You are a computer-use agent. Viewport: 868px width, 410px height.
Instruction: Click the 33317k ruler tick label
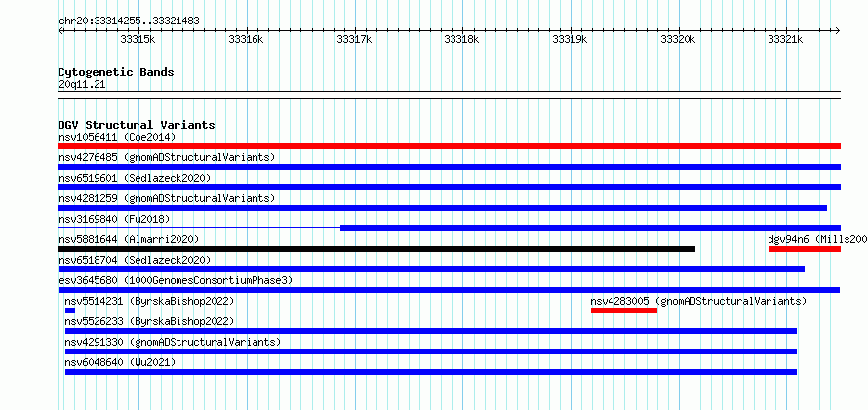354,40
